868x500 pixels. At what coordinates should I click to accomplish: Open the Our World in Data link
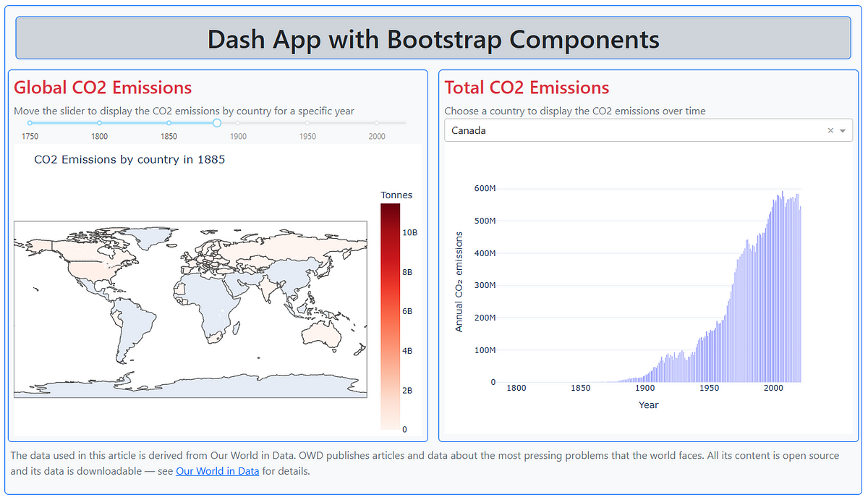click(x=217, y=470)
